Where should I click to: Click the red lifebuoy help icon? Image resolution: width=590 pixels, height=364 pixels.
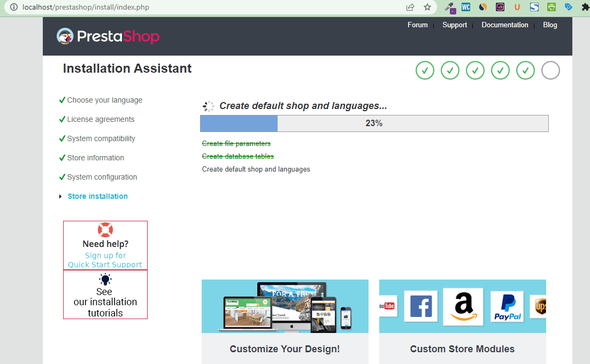105,230
